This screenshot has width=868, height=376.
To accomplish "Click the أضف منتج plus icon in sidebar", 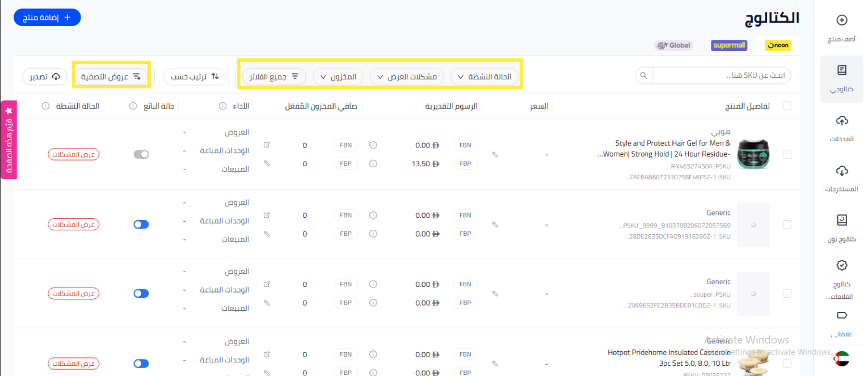I will click(x=842, y=20).
